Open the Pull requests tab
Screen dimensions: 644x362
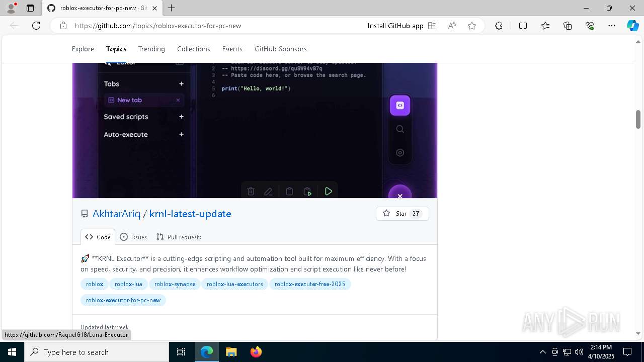tap(179, 237)
